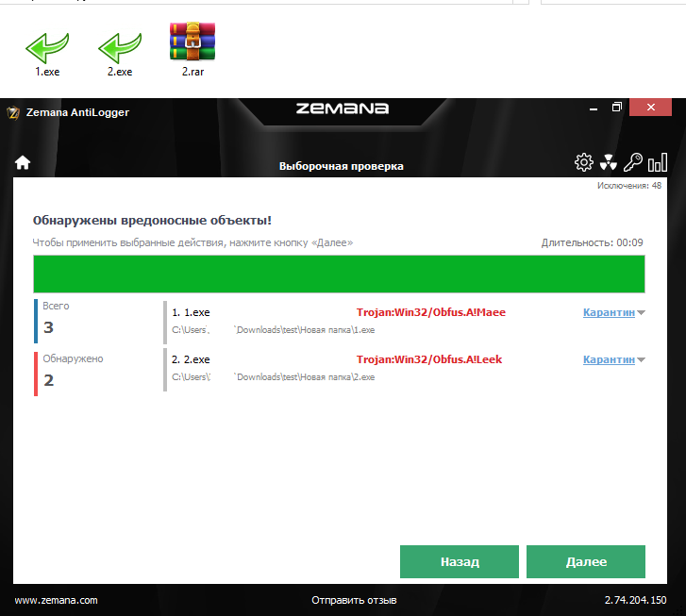Image resolution: width=686 pixels, height=616 pixels.
Task: Click threat name Trojan:Win32/Obfus.A!Maee
Action: click(x=431, y=312)
